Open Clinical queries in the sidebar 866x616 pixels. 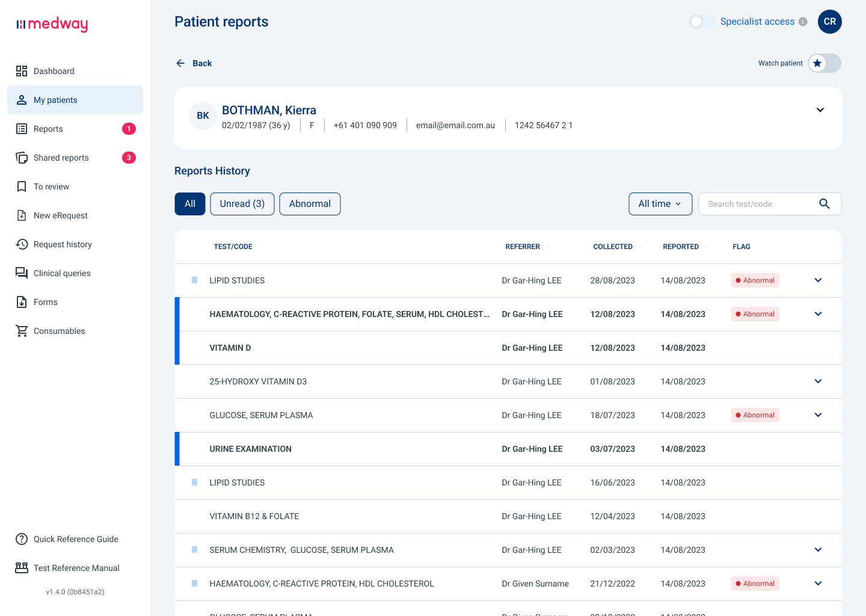(x=75, y=273)
